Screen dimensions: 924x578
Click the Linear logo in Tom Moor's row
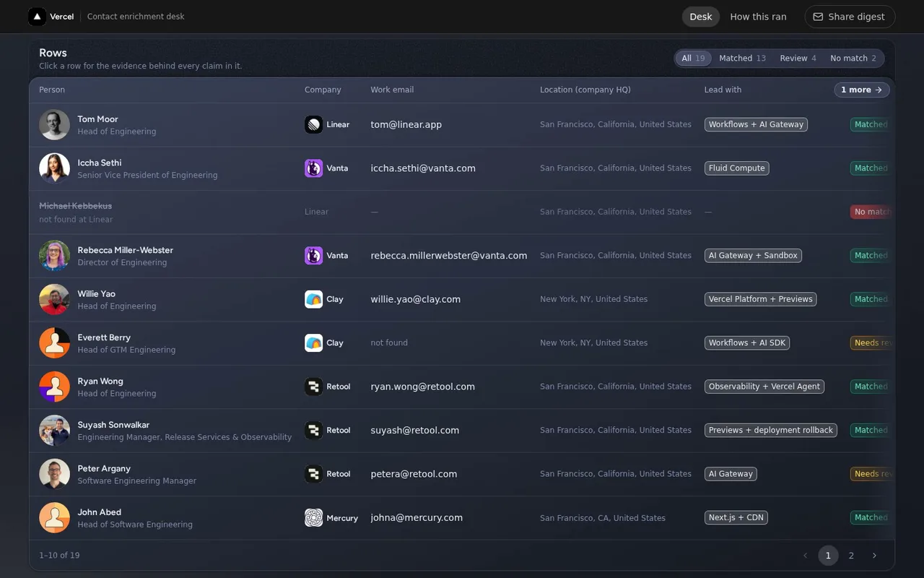point(313,125)
